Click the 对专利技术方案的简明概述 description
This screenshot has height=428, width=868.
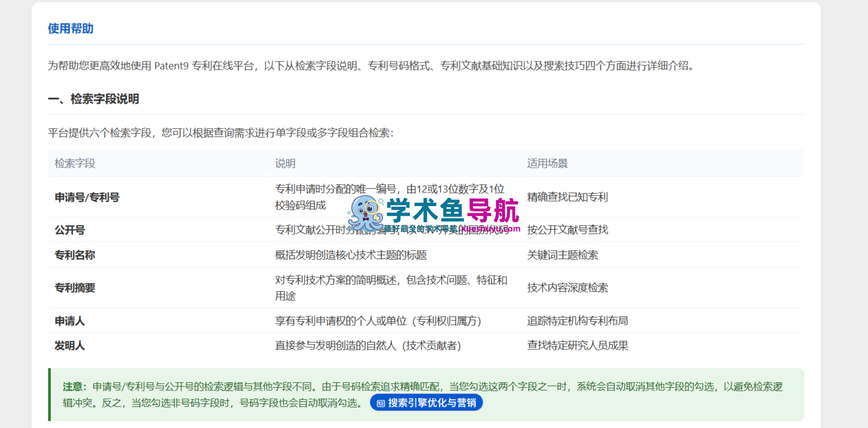[x=391, y=288]
